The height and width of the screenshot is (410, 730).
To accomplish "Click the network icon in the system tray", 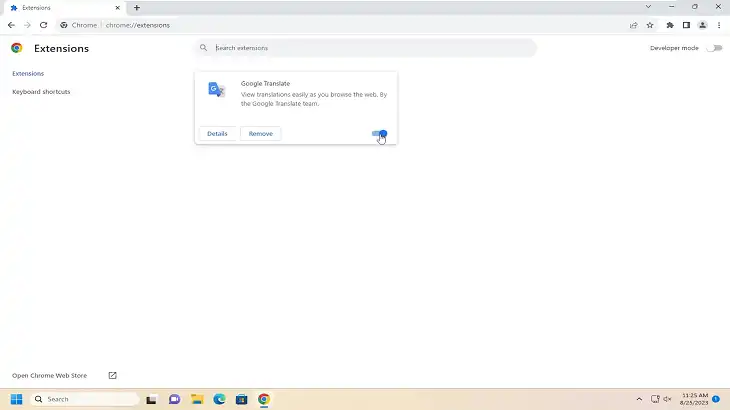I will click(x=655, y=399).
